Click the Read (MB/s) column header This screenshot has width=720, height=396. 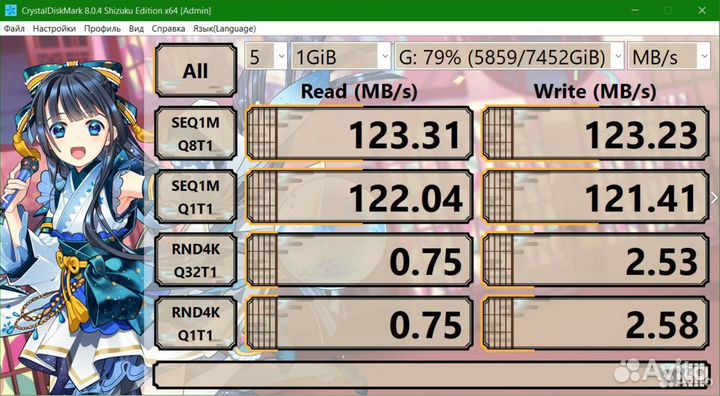tap(359, 91)
